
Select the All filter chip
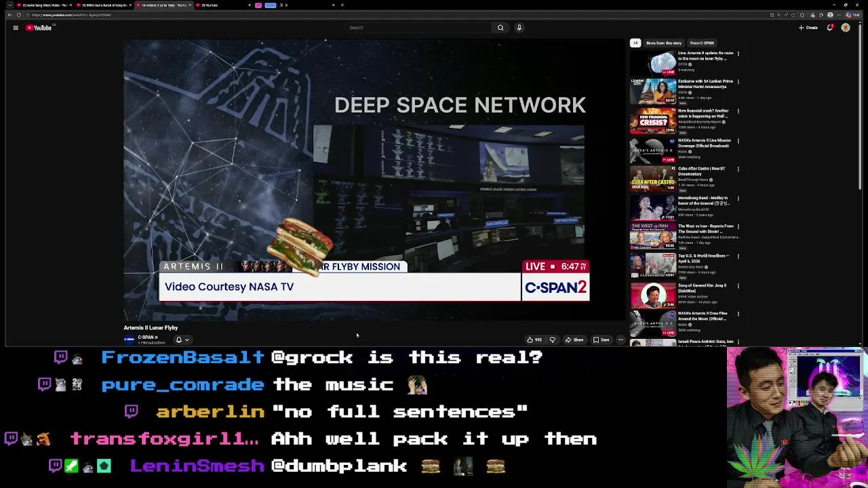[x=635, y=43]
